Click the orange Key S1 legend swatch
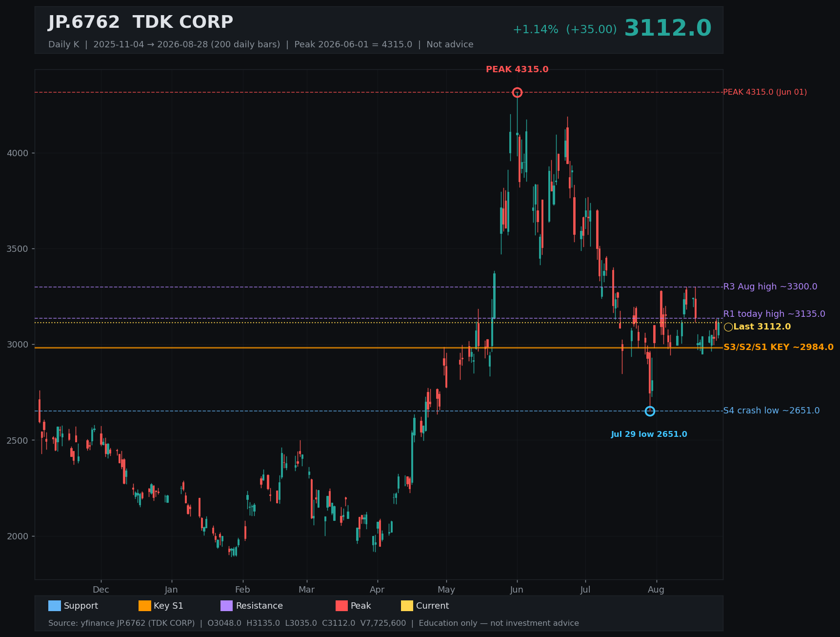This screenshot has width=840, height=637. (145, 606)
